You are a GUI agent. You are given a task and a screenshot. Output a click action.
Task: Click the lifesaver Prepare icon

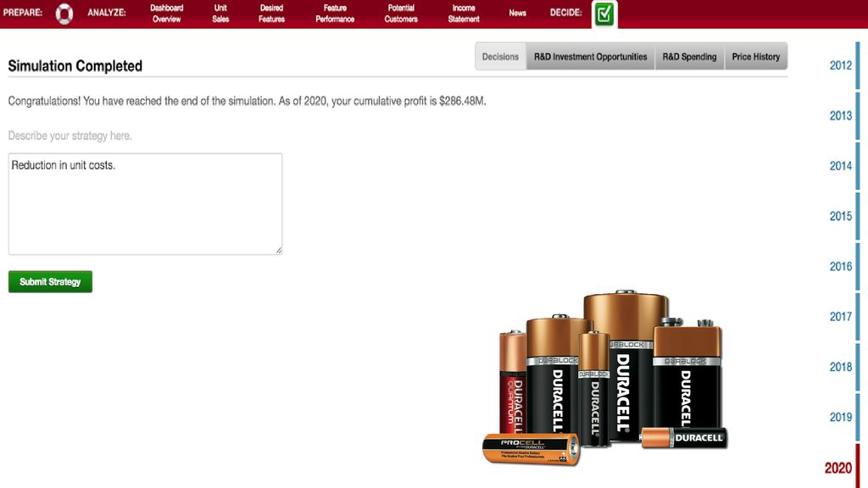64,14
